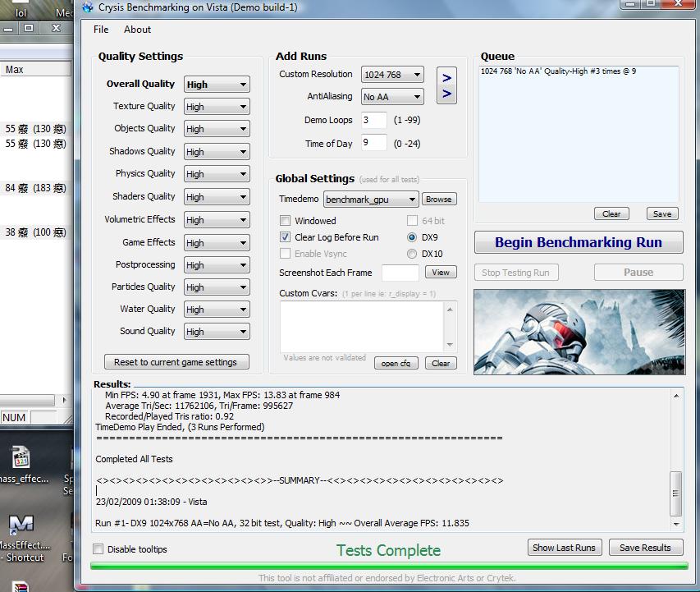Save the Queue
Screen dimensions: 700x592
(x=662, y=213)
